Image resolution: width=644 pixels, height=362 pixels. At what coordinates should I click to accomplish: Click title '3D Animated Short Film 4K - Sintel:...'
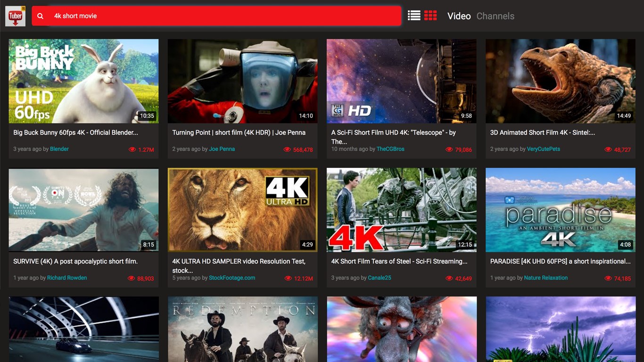[543, 132]
